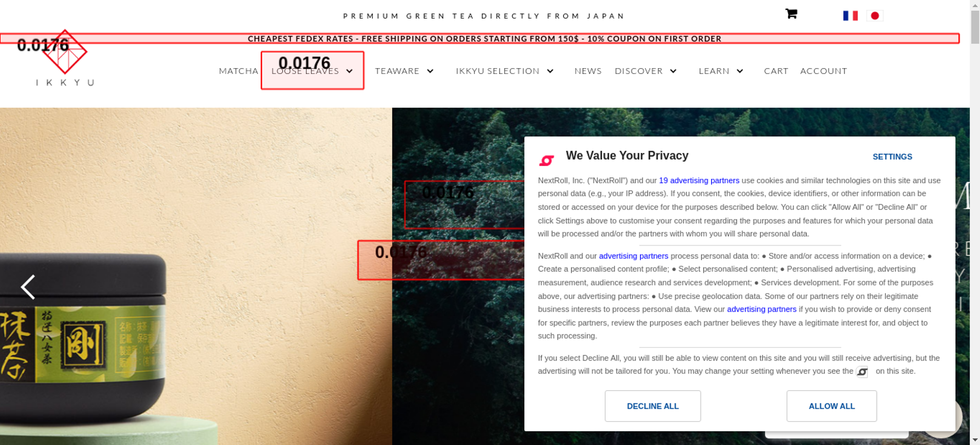This screenshot has height=445, width=980.
Task: Go to previous slide arrow
Action: pyautogui.click(x=28, y=287)
